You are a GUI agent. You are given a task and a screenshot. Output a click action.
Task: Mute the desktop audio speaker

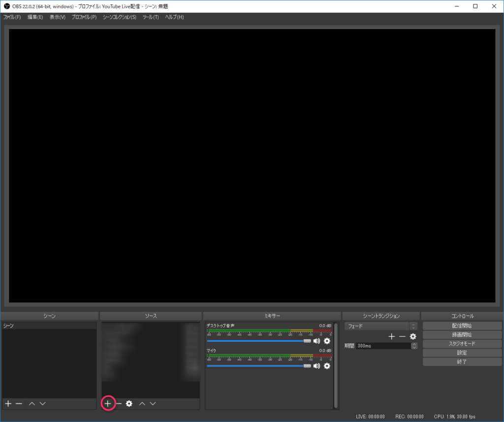click(316, 341)
